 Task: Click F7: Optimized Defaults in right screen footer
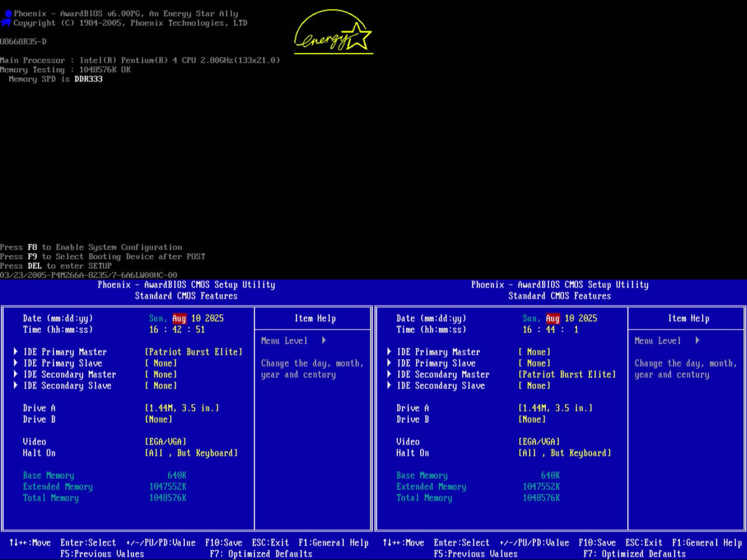point(634,554)
